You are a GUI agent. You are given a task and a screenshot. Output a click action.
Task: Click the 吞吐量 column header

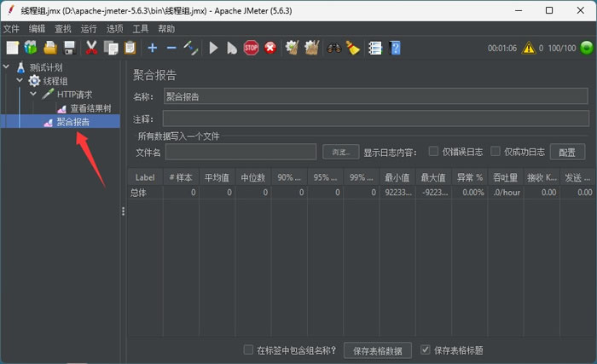click(506, 177)
